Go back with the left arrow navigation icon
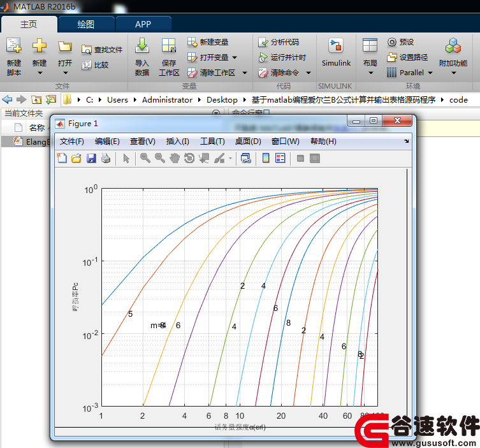 point(8,99)
